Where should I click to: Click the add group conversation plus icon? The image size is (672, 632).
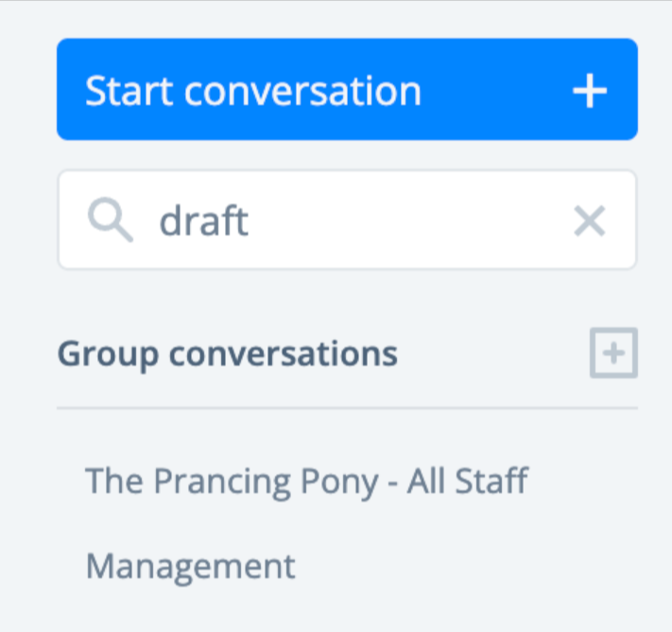[x=613, y=354]
